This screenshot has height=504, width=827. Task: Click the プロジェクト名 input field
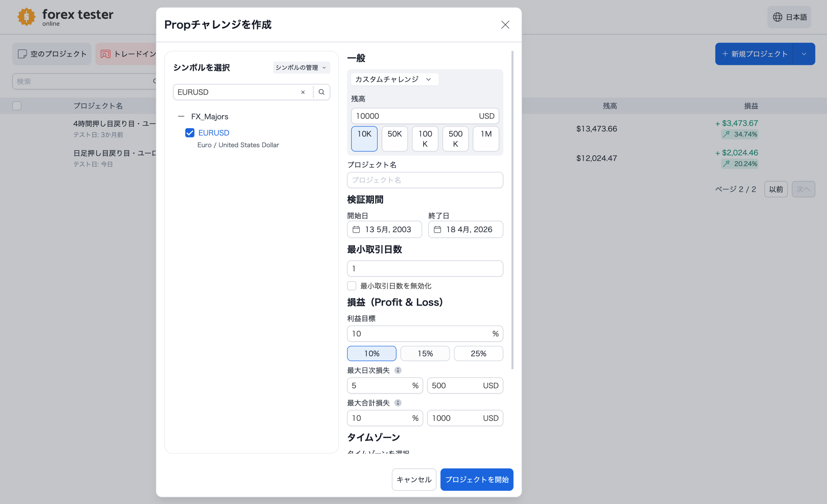pos(424,180)
